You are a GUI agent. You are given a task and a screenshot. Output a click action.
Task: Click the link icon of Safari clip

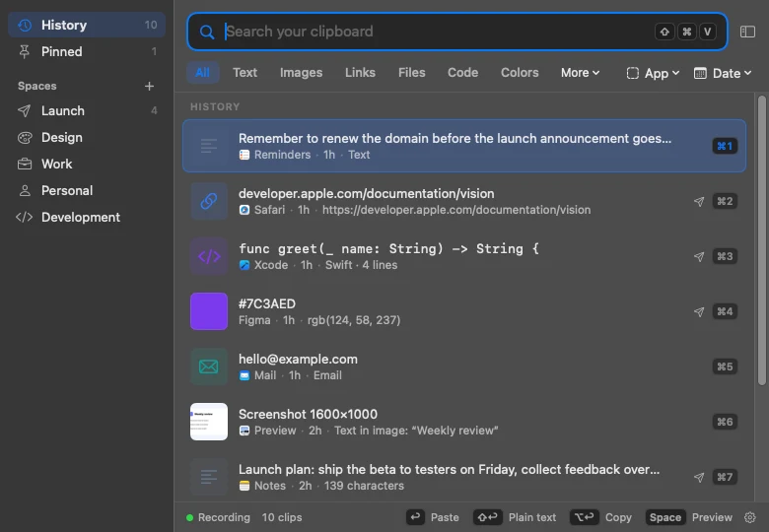point(209,201)
